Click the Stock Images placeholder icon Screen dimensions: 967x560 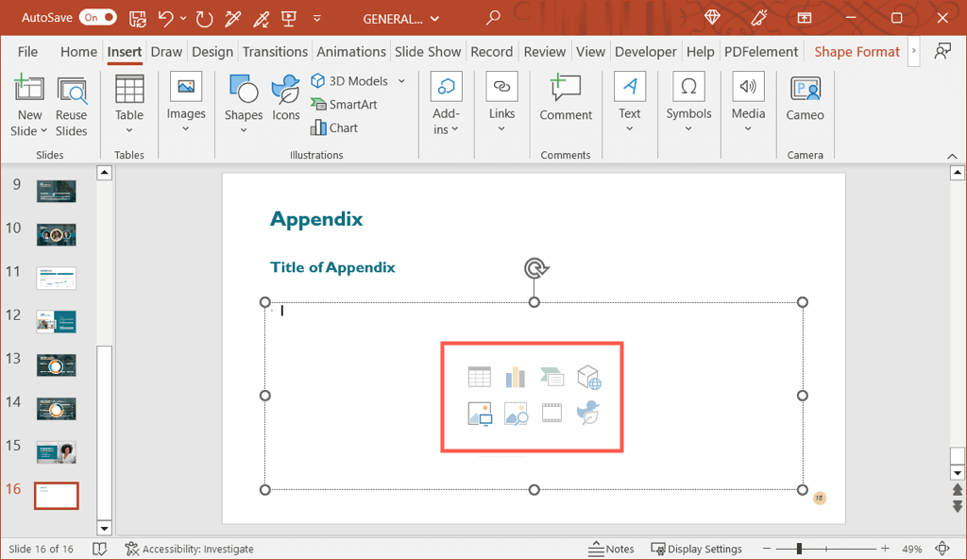(x=516, y=414)
